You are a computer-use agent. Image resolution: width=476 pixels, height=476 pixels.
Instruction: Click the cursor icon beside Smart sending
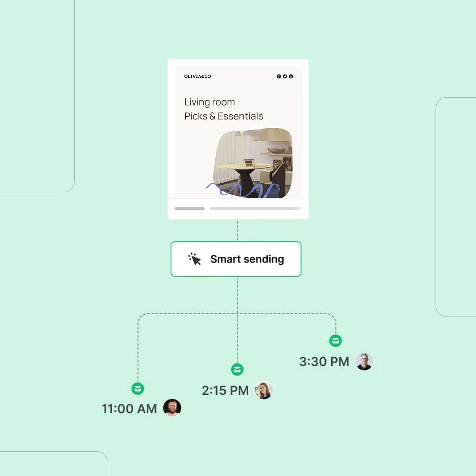tap(194, 259)
